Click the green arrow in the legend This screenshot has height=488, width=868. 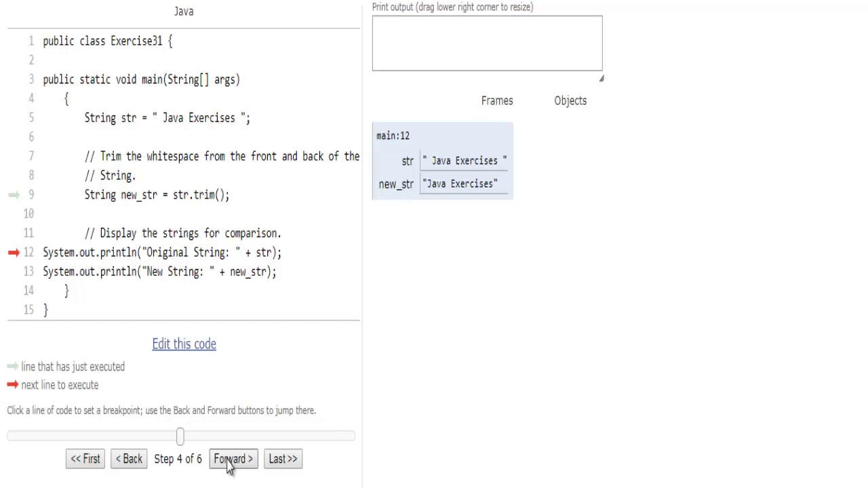(12, 367)
